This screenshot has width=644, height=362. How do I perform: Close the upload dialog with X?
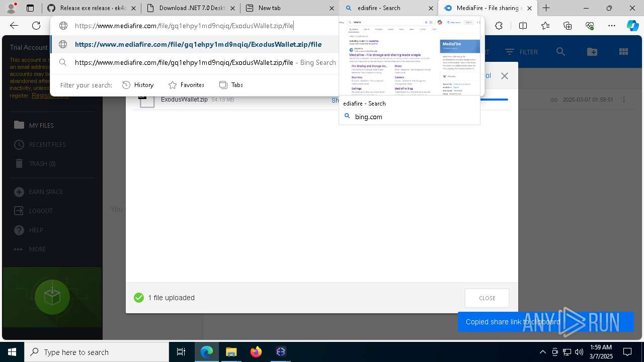click(504, 76)
